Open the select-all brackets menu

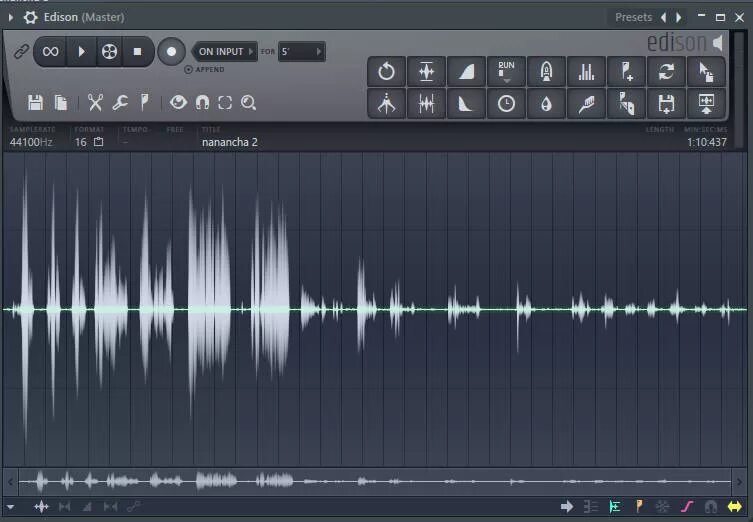pos(225,102)
